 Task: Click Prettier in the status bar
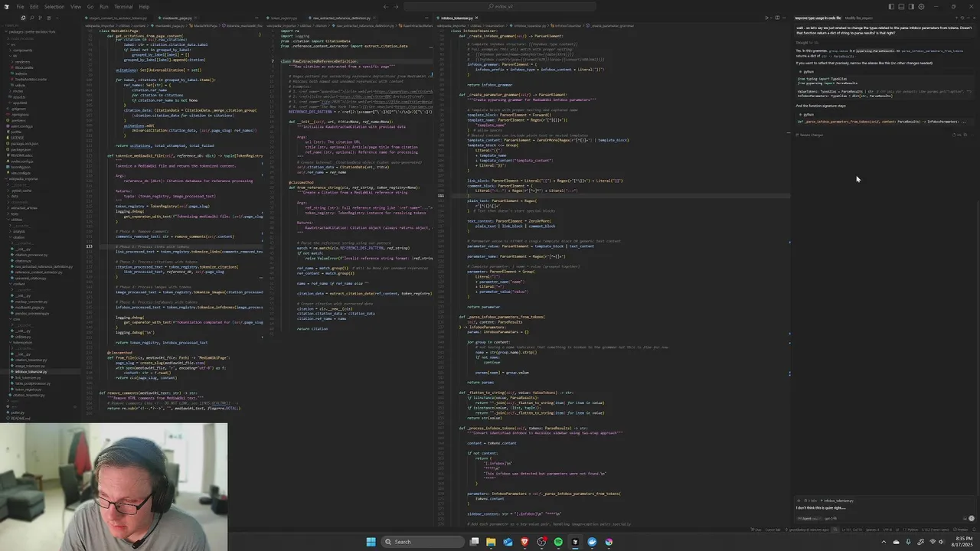click(x=961, y=530)
